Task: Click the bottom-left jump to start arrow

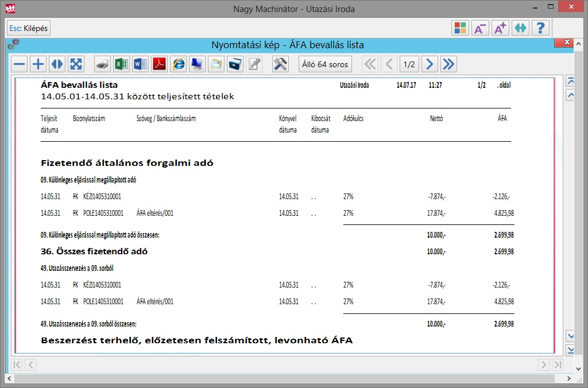Action: (17, 364)
